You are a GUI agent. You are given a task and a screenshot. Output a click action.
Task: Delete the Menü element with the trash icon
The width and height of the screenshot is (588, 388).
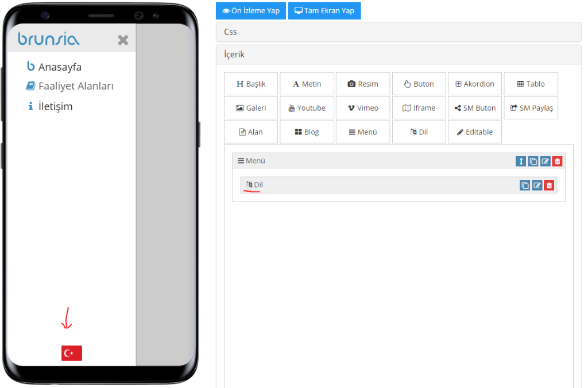(557, 161)
